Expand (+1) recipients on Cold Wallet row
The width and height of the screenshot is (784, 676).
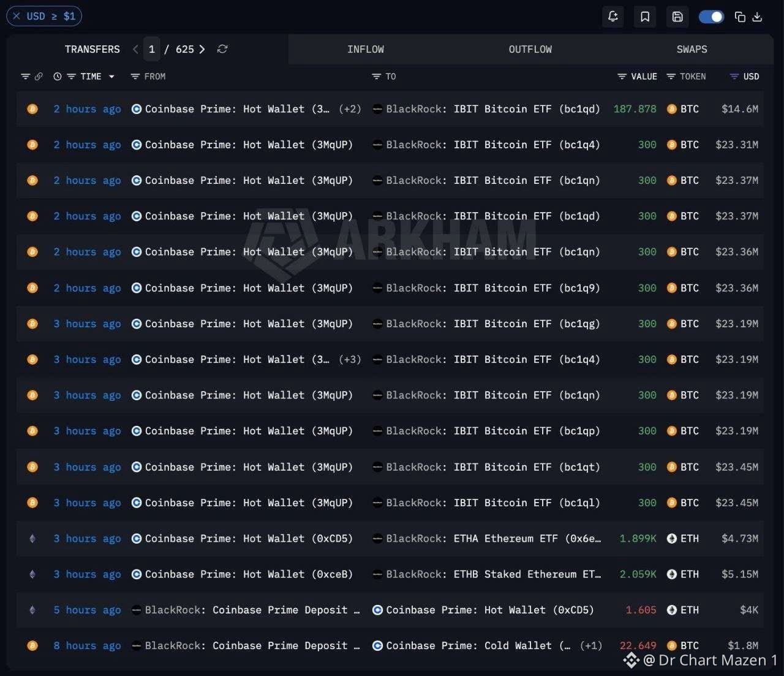click(x=591, y=645)
